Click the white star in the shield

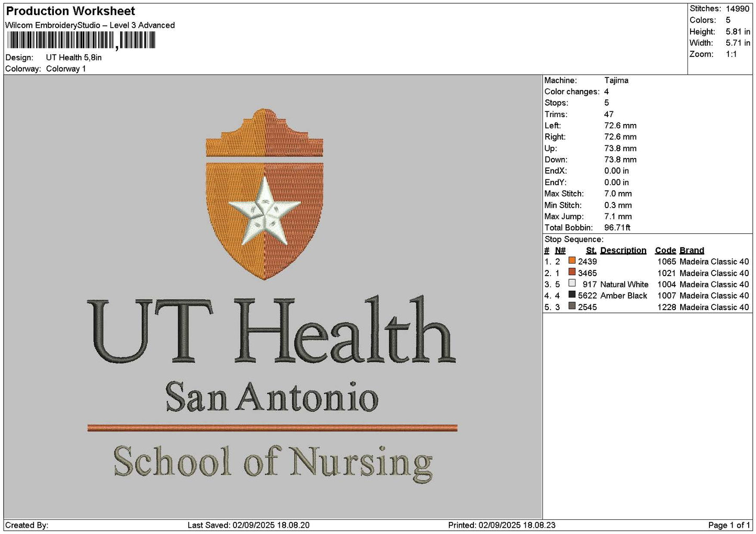click(265, 212)
